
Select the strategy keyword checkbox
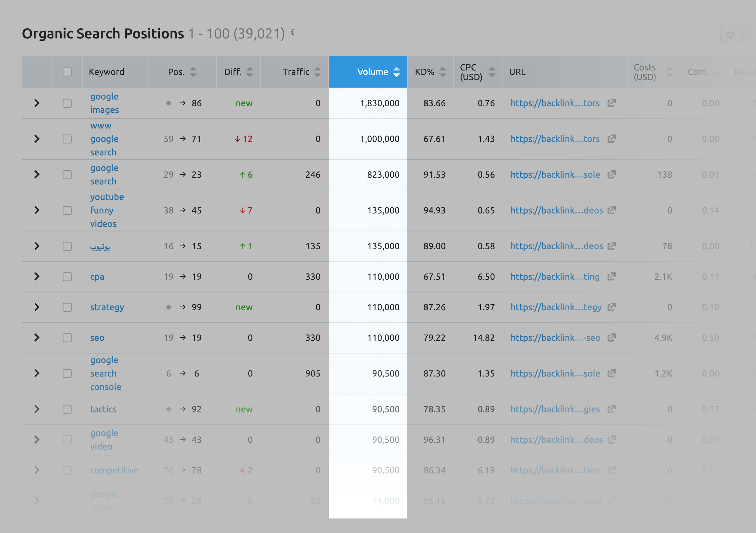click(x=67, y=307)
